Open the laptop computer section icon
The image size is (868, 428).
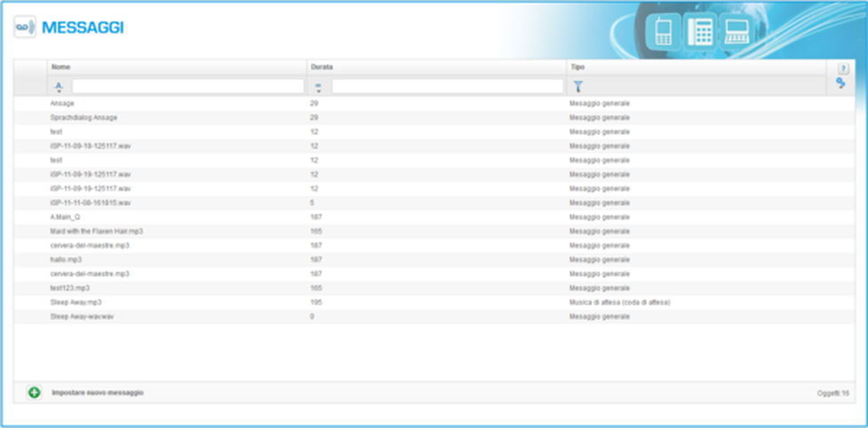point(737,31)
